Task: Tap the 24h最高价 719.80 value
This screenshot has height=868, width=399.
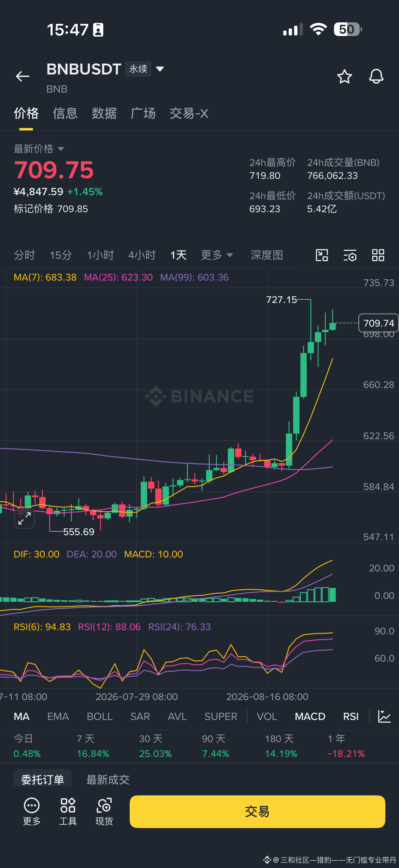Action: (273, 169)
